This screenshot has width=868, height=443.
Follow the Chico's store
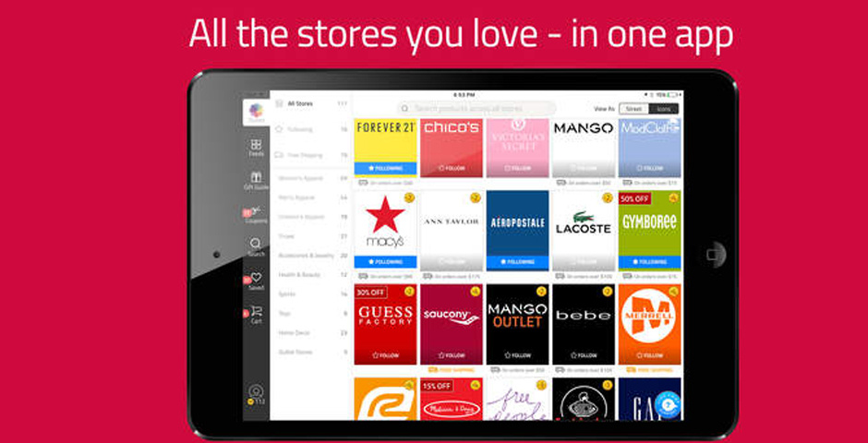[x=452, y=168]
